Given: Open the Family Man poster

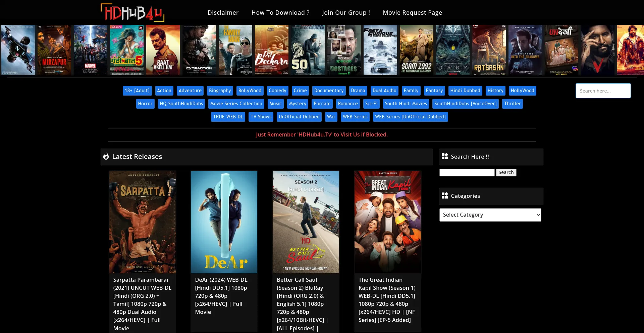Looking at the screenshot, I should pyautogui.click(x=235, y=50).
